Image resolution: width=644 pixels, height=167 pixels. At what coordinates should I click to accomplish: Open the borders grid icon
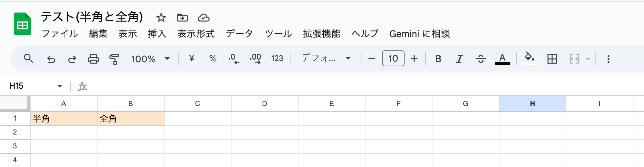(x=552, y=59)
